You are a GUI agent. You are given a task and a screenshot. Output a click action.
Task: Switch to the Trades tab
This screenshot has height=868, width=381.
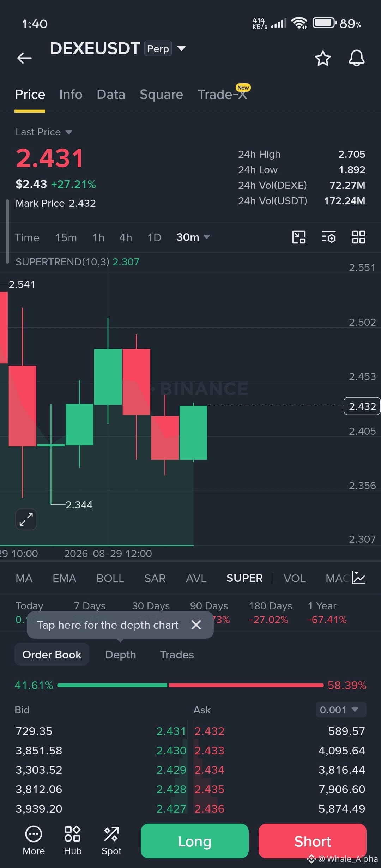pyautogui.click(x=177, y=655)
